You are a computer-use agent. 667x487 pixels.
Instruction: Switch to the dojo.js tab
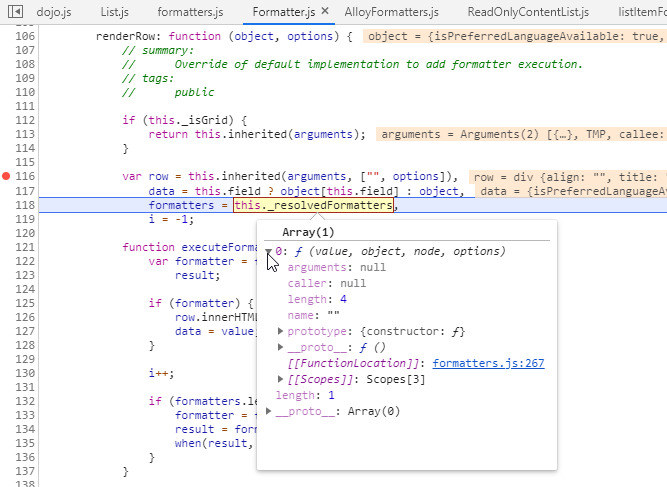[53, 12]
